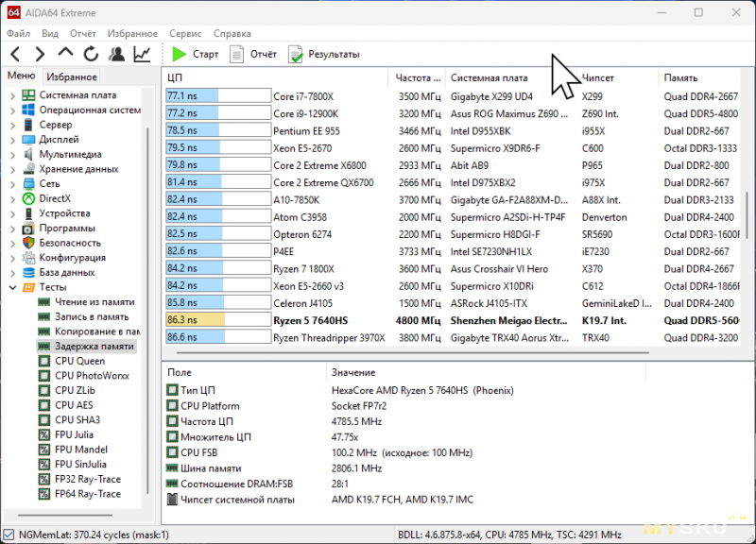The image size is (756, 544).
Task: Select FPU Julia benchmark
Action: point(74,434)
